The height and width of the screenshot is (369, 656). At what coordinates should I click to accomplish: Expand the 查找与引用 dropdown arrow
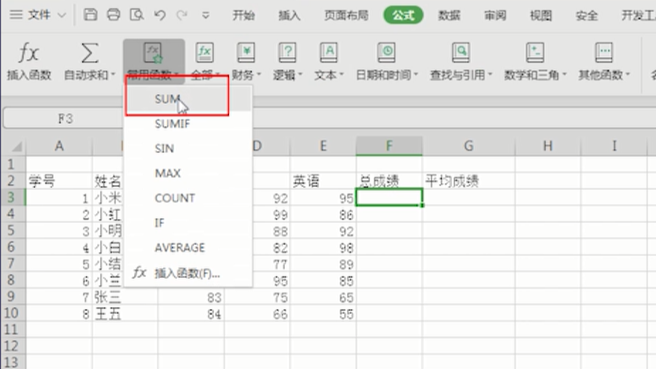click(489, 75)
